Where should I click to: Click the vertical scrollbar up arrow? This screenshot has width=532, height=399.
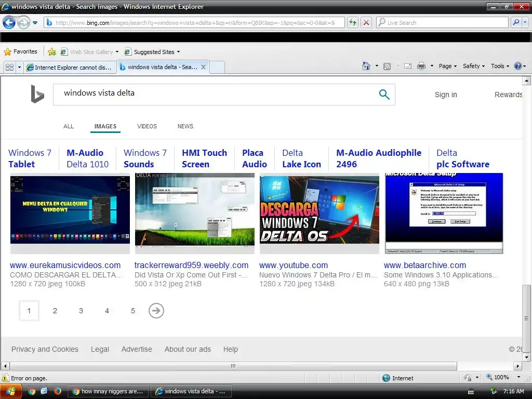pyautogui.click(x=526, y=81)
